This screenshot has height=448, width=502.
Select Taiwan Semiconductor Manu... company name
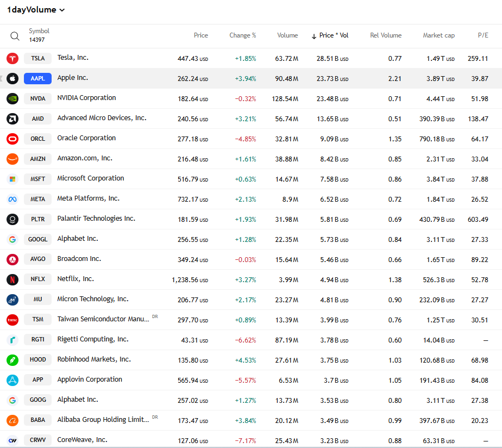(103, 319)
